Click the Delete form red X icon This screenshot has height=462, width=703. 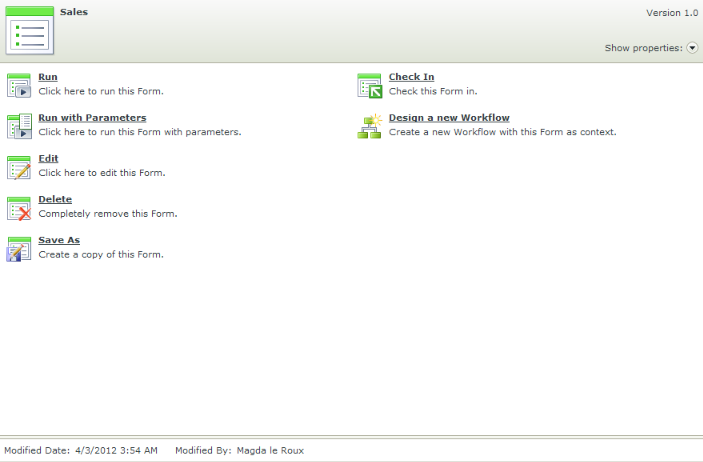pyautogui.click(x=19, y=209)
